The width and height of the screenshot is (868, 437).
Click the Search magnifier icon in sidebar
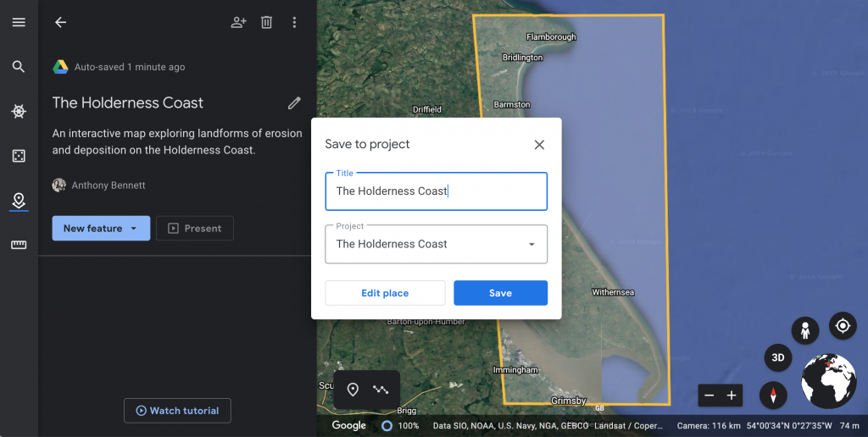coord(19,67)
